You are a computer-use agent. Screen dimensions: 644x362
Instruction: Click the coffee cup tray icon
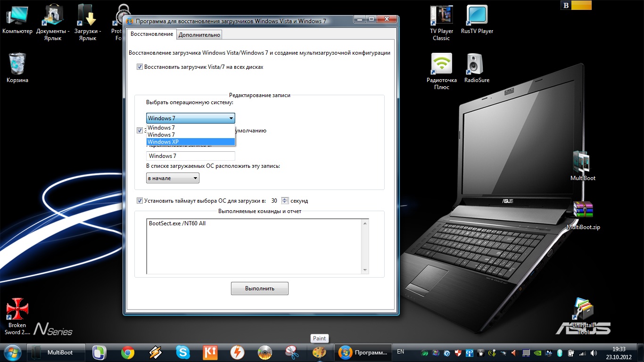(481, 353)
